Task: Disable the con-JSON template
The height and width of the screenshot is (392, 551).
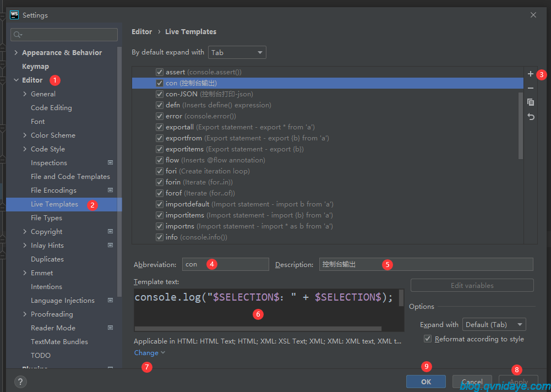Action: pyautogui.click(x=160, y=94)
